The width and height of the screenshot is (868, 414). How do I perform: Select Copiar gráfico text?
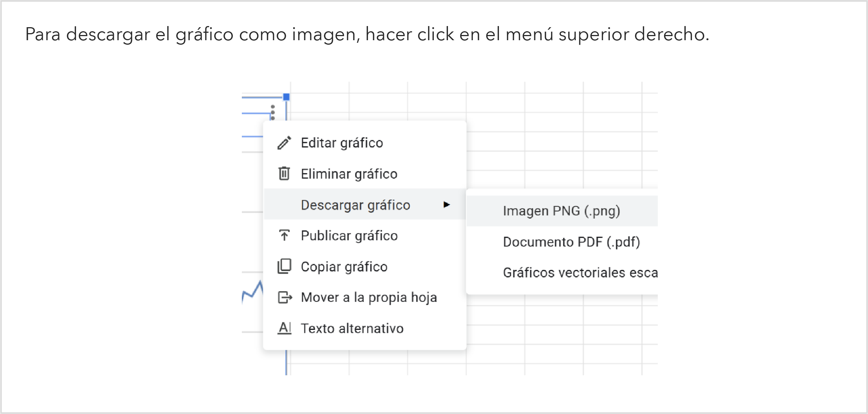[x=344, y=267]
